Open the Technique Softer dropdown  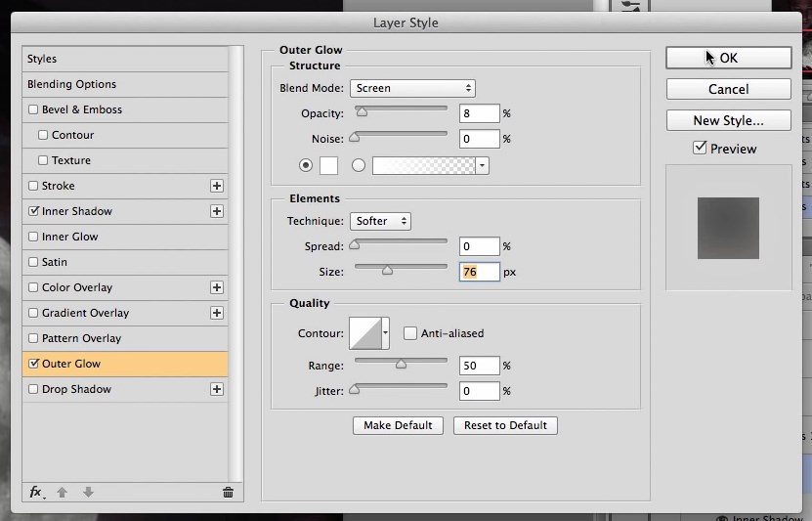coord(381,221)
